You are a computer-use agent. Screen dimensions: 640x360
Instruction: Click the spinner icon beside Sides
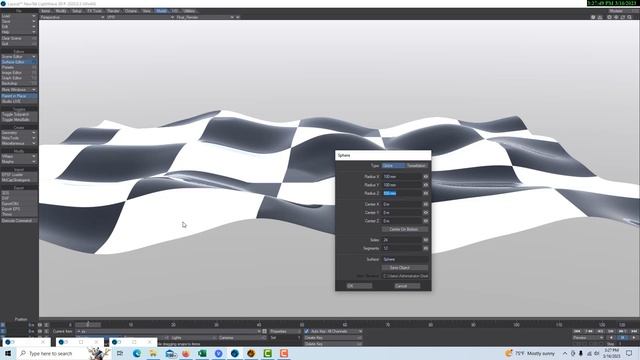[426, 240]
